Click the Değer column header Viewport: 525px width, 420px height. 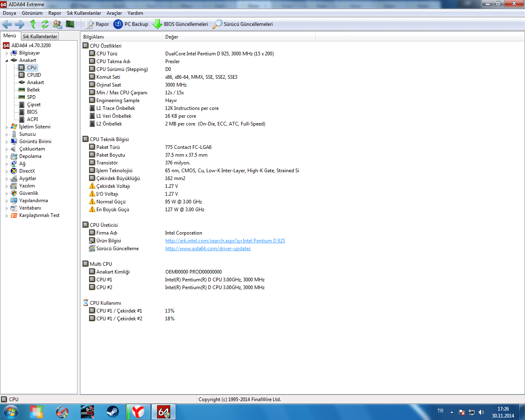click(x=239, y=37)
